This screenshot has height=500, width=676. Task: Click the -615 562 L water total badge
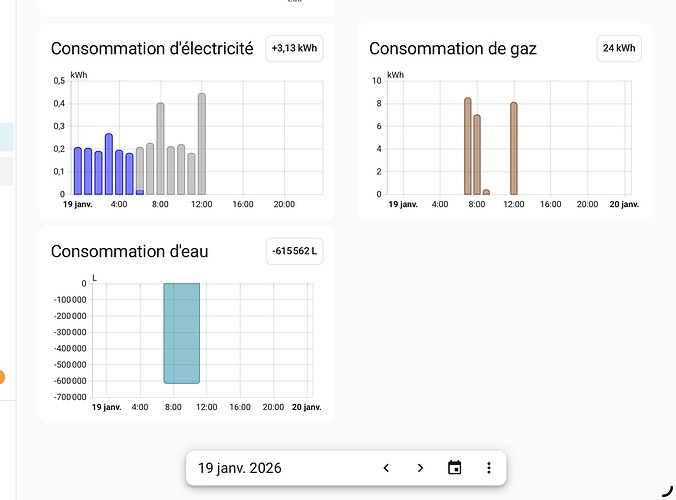294,250
